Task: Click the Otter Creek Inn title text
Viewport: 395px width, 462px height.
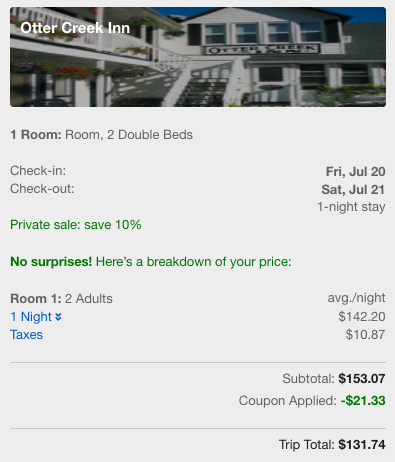Action: (75, 28)
